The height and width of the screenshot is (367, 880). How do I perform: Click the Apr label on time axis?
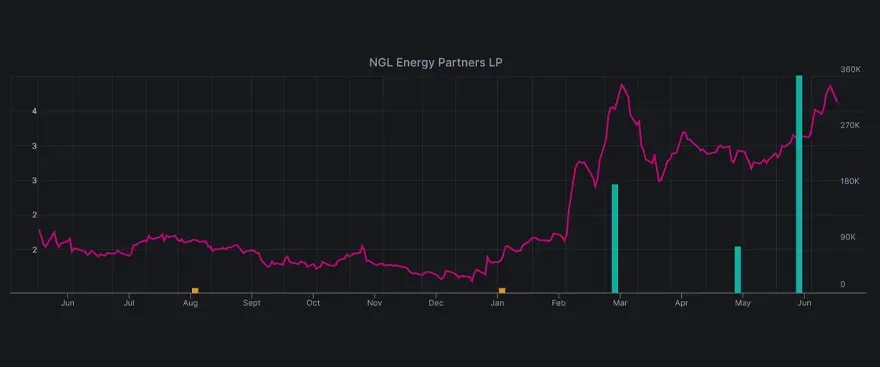(x=681, y=303)
